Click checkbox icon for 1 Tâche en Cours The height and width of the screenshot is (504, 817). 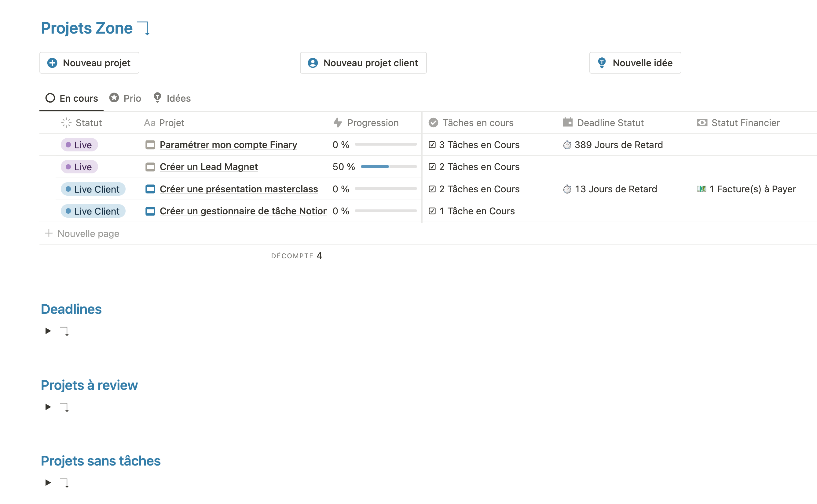tap(432, 211)
